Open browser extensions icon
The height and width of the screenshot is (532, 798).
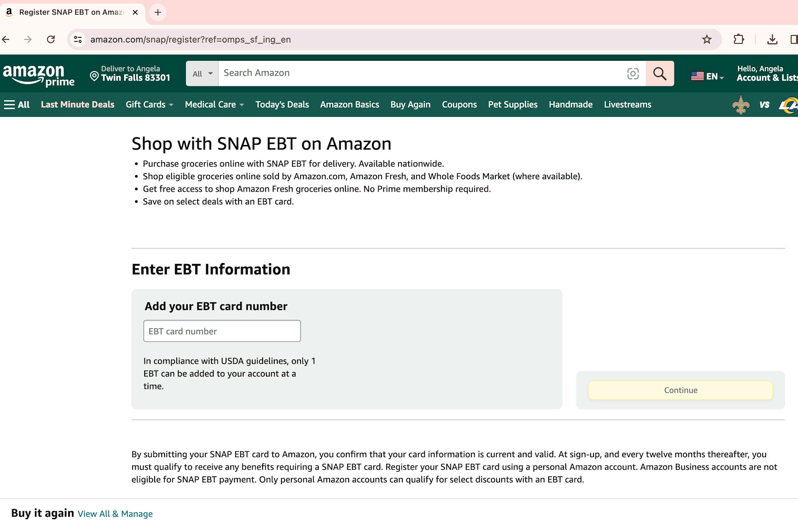[739, 39]
